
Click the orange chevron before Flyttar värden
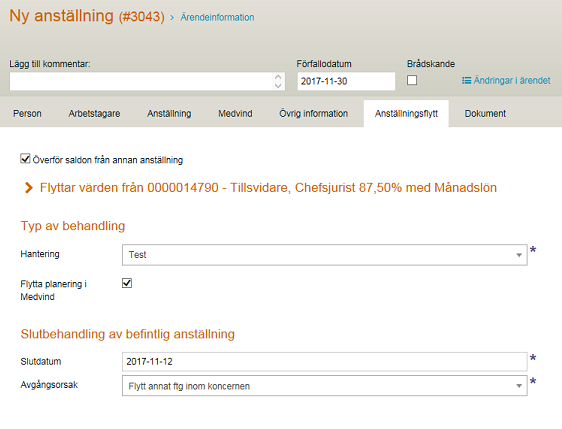29,187
